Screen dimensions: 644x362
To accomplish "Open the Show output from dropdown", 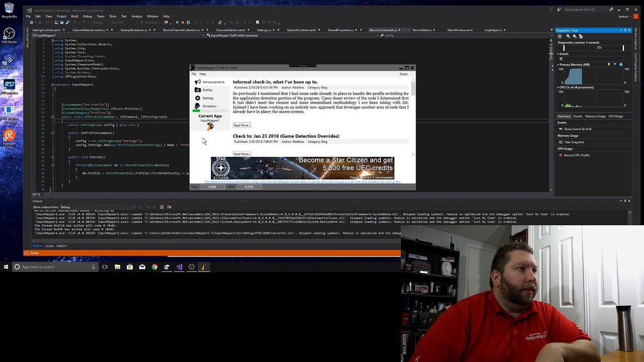I will click(98, 207).
